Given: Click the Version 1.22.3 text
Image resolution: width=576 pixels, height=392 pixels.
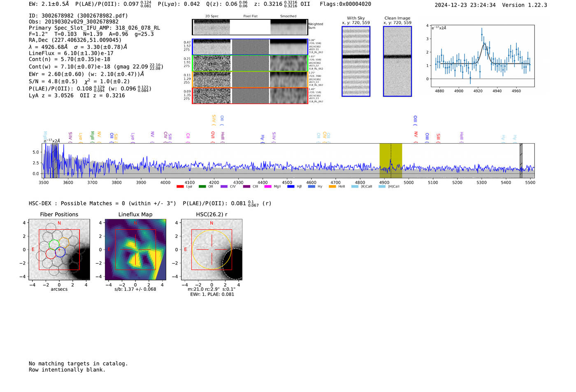Looking at the screenshot, I should (525, 5).
